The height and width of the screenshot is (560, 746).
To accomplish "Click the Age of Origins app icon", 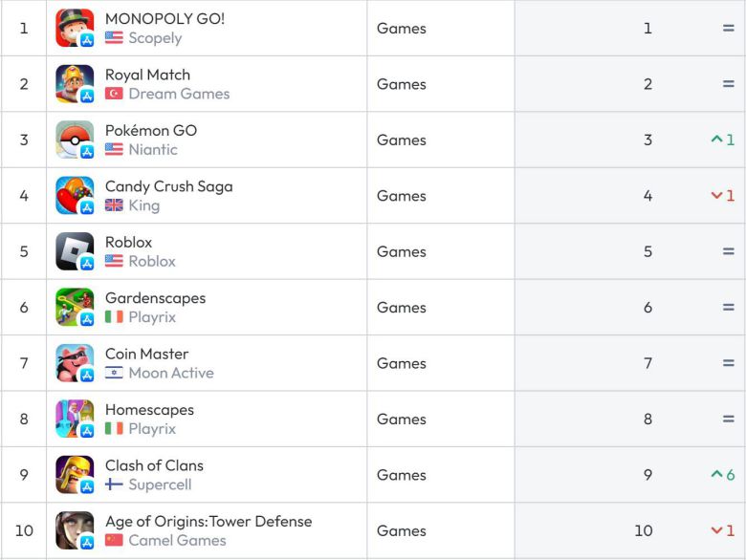I will coord(75,530).
